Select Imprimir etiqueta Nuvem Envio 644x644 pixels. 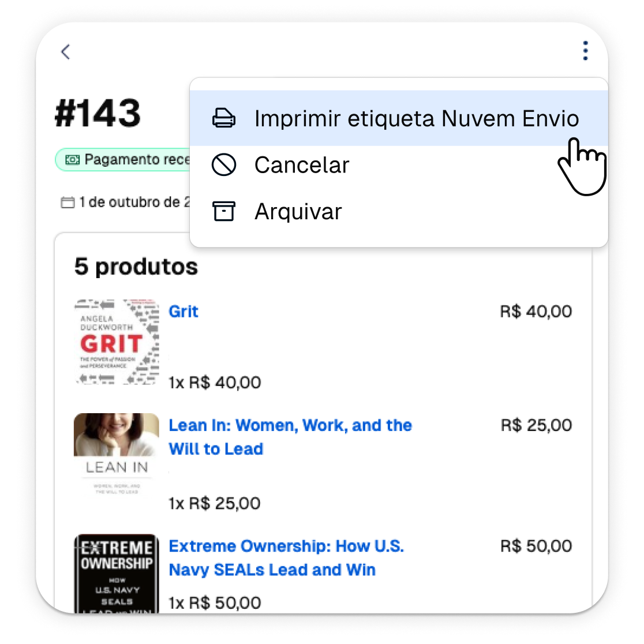[x=399, y=118]
